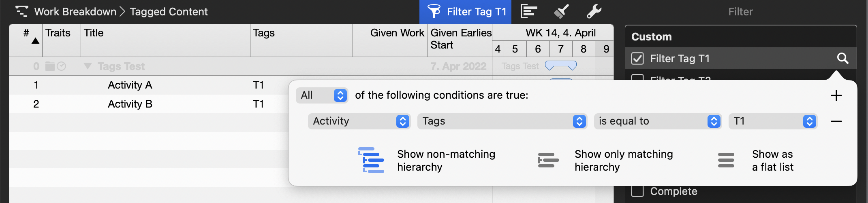Screen dimensions: 868x203
Task: Open the All conditions dropdown
Action: (x=322, y=95)
